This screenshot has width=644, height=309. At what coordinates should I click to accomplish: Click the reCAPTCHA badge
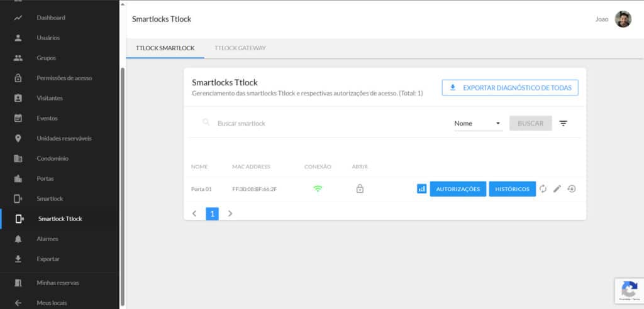pos(629,291)
